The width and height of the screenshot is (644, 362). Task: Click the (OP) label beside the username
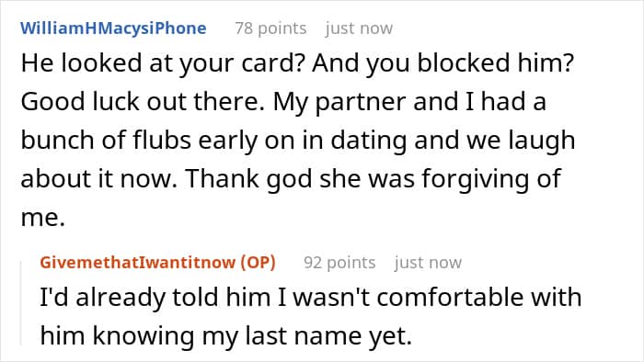pyautogui.click(x=258, y=263)
